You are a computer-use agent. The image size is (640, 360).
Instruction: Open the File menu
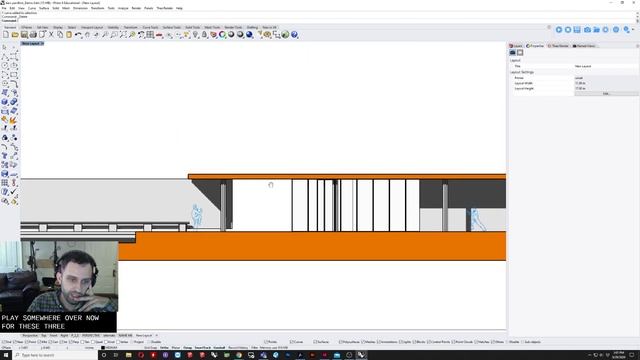(4, 8)
